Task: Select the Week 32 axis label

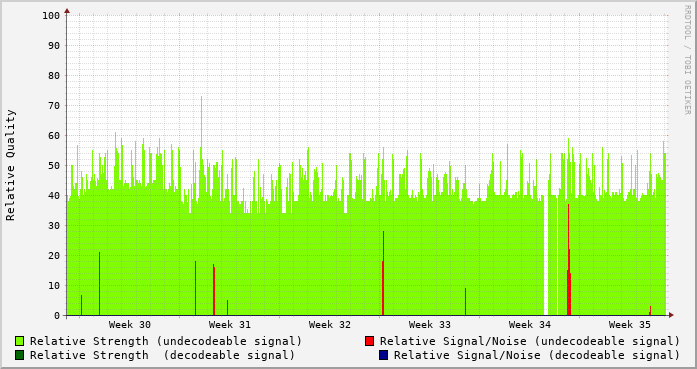Action: (x=330, y=325)
